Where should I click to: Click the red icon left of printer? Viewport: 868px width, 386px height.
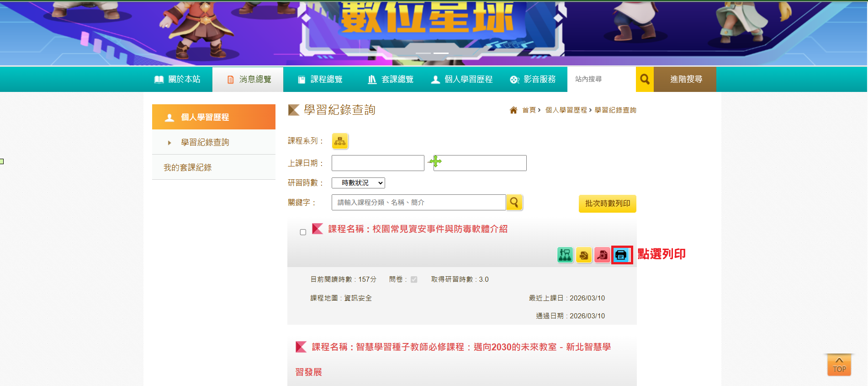[602, 255]
